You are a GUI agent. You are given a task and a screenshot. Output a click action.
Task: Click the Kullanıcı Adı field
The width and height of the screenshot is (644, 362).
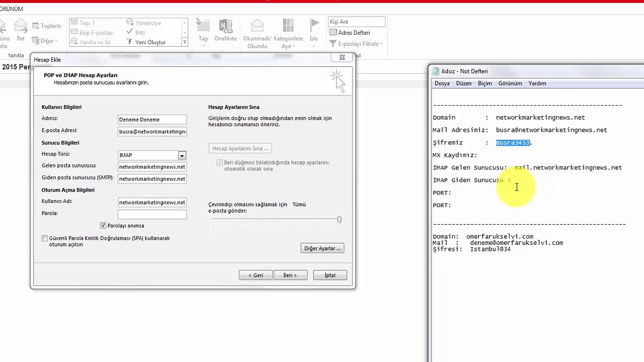click(x=152, y=203)
